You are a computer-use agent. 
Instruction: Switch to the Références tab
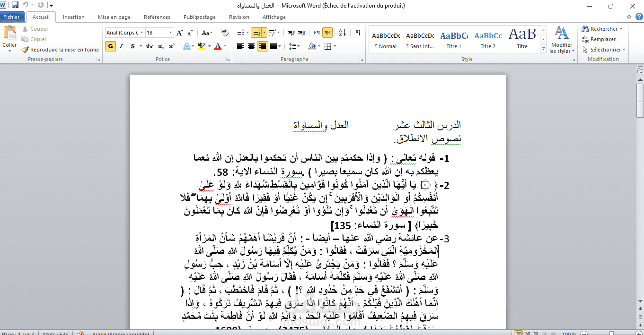(157, 17)
